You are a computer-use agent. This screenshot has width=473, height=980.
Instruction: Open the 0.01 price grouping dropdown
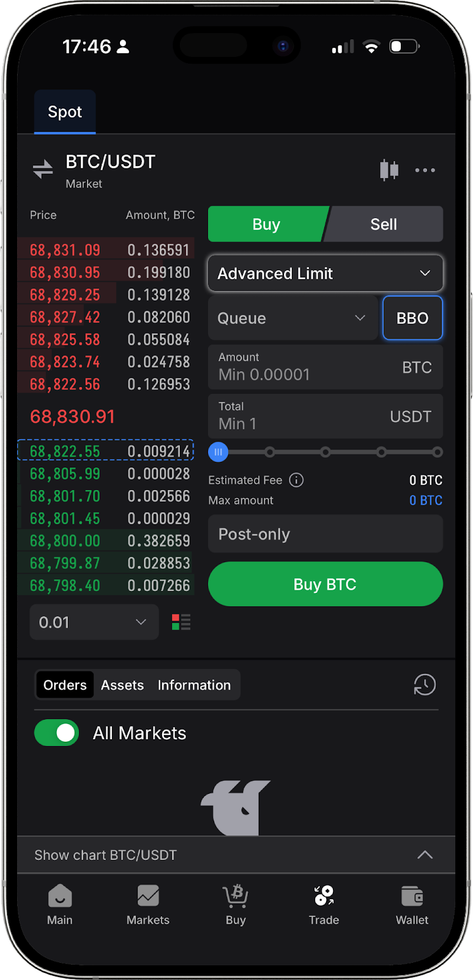[94, 622]
